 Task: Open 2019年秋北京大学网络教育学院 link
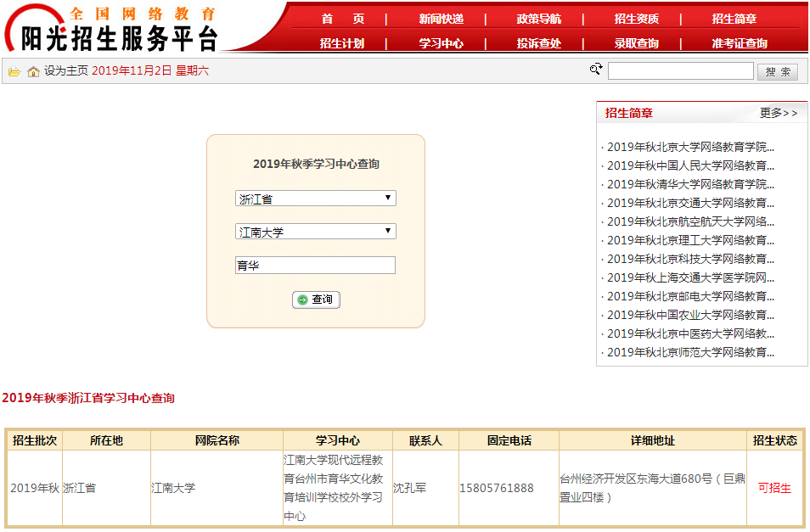(x=689, y=147)
